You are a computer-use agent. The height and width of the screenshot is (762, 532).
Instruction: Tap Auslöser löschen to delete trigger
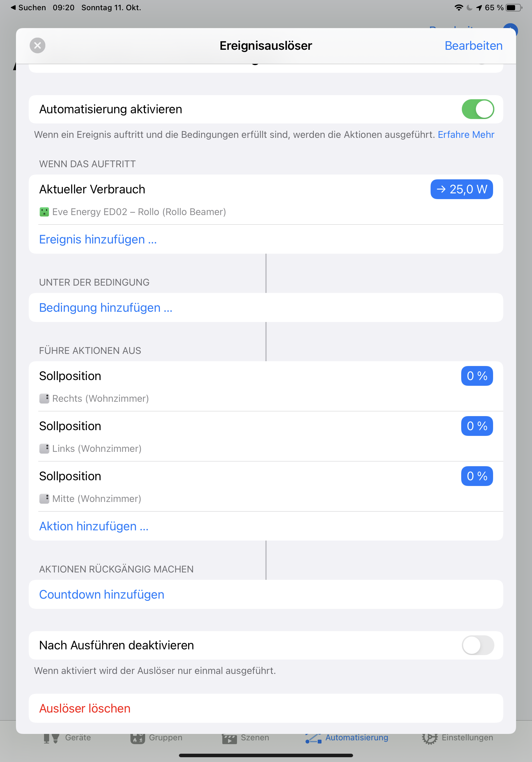[x=85, y=708]
